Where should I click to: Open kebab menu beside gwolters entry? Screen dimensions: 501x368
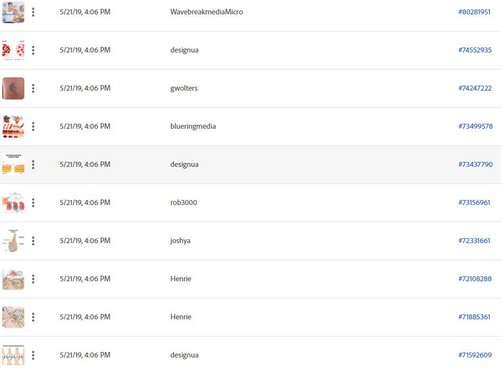click(x=33, y=88)
